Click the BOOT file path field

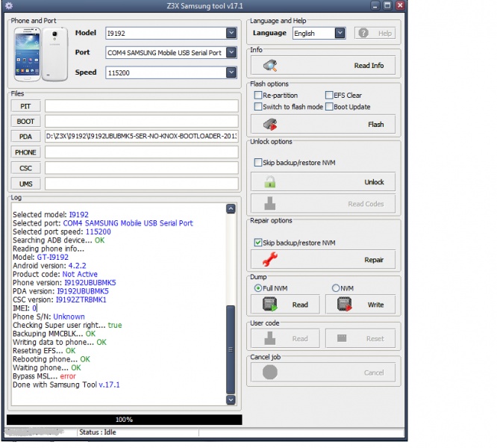point(142,121)
